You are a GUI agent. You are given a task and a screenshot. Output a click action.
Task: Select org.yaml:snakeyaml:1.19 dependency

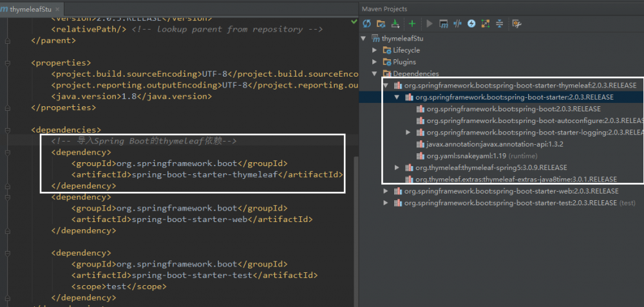tap(466, 156)
